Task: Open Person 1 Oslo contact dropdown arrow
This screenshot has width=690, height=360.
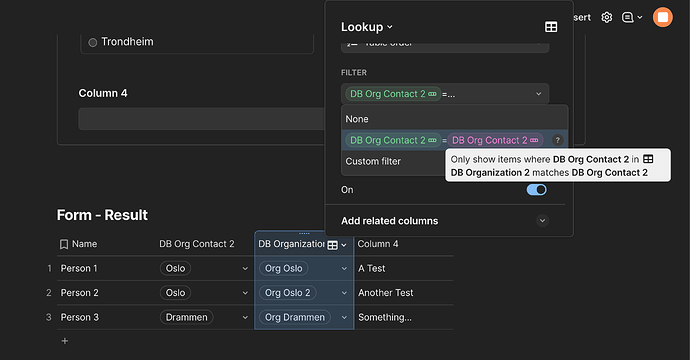Action: coord(245,268)
